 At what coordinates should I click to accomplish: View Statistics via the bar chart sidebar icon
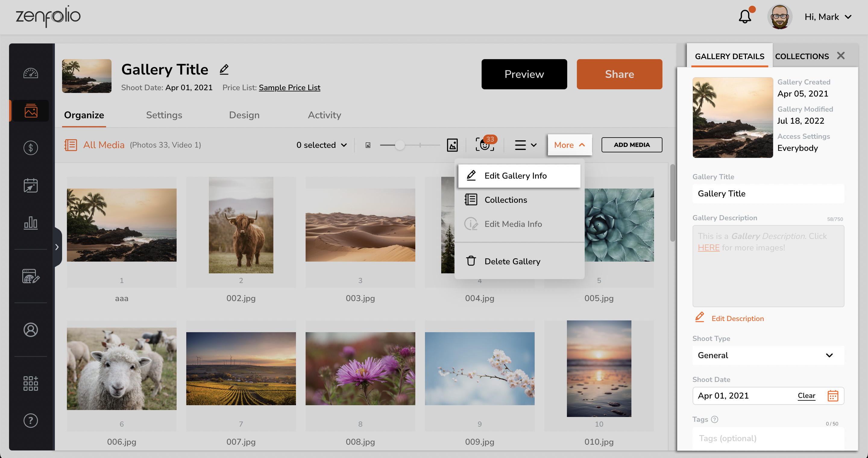[31, 223]
